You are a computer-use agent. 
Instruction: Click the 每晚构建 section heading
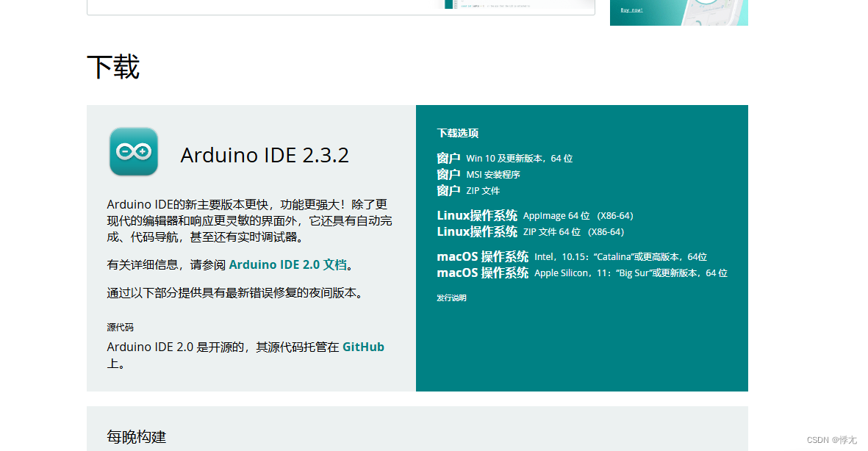pos(136,436)
